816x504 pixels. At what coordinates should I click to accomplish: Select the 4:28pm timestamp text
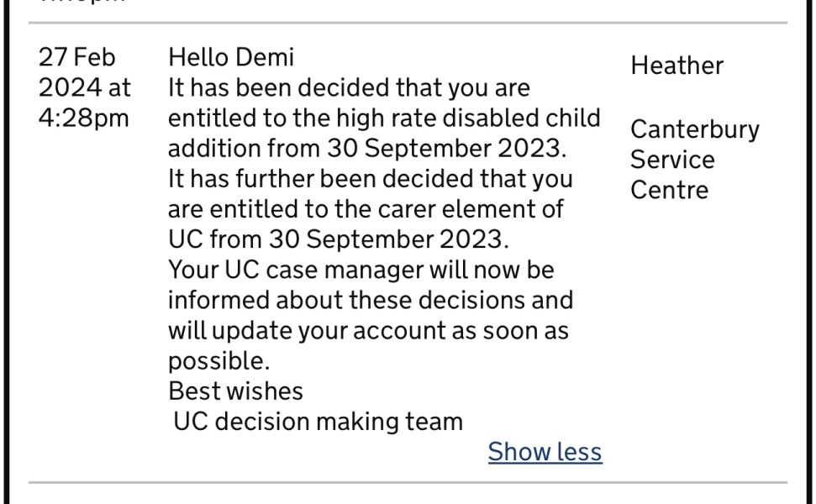click(x=83, y=118)
